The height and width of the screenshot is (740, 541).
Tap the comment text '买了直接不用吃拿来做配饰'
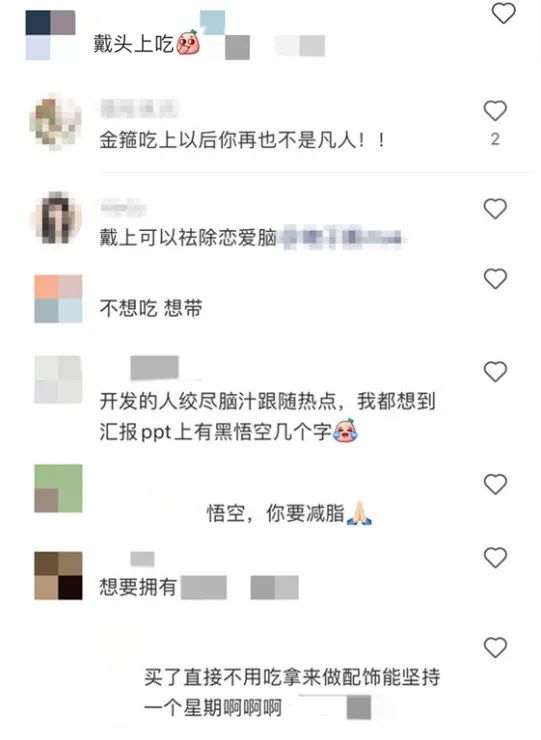point(292,692)
